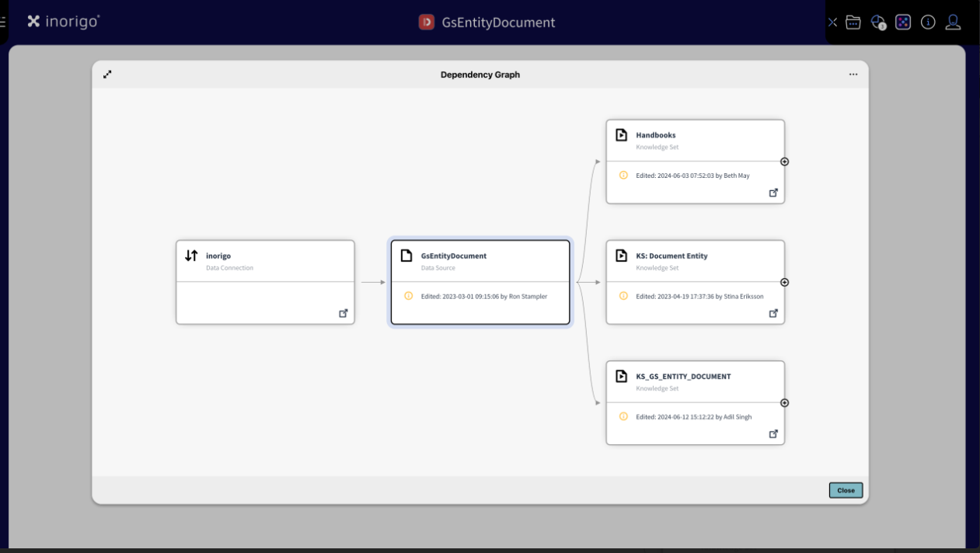Expand KS_GS_ENTITY_DOCUMENT node with plus button

(784, 402)
